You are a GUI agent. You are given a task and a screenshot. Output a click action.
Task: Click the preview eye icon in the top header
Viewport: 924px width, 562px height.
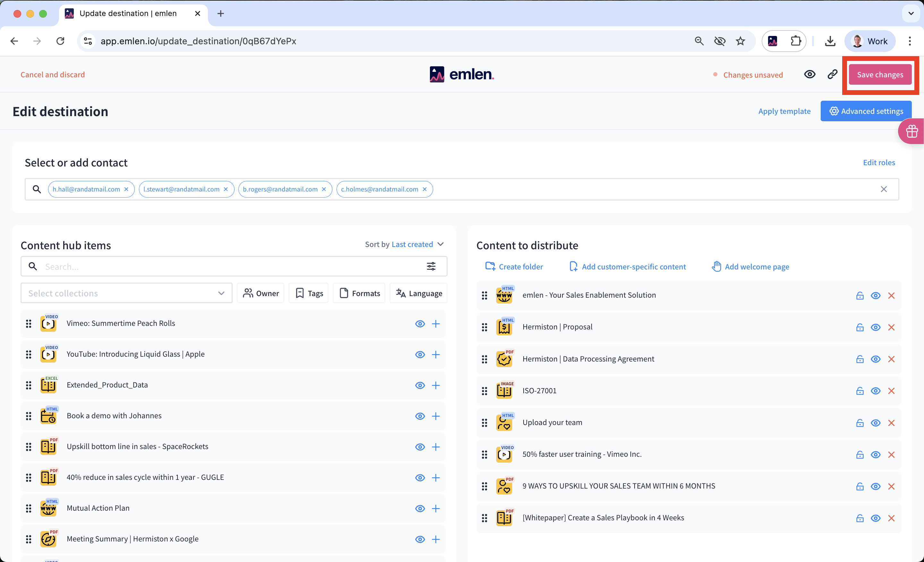coord(810,74)
